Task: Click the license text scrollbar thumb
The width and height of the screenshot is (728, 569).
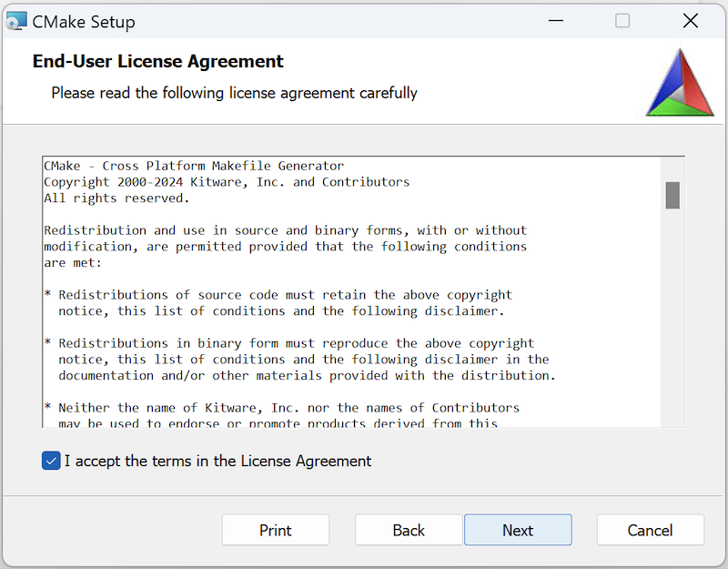Action: point(672,195)
